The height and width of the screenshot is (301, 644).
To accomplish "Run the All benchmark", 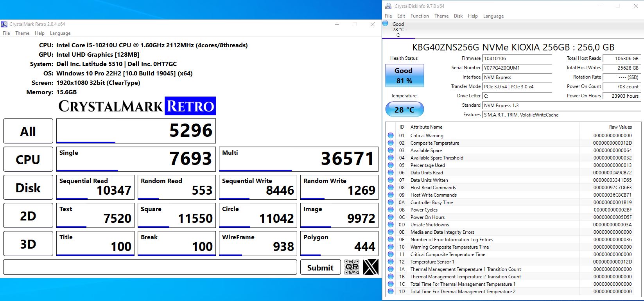I will [x=28, y=131].
